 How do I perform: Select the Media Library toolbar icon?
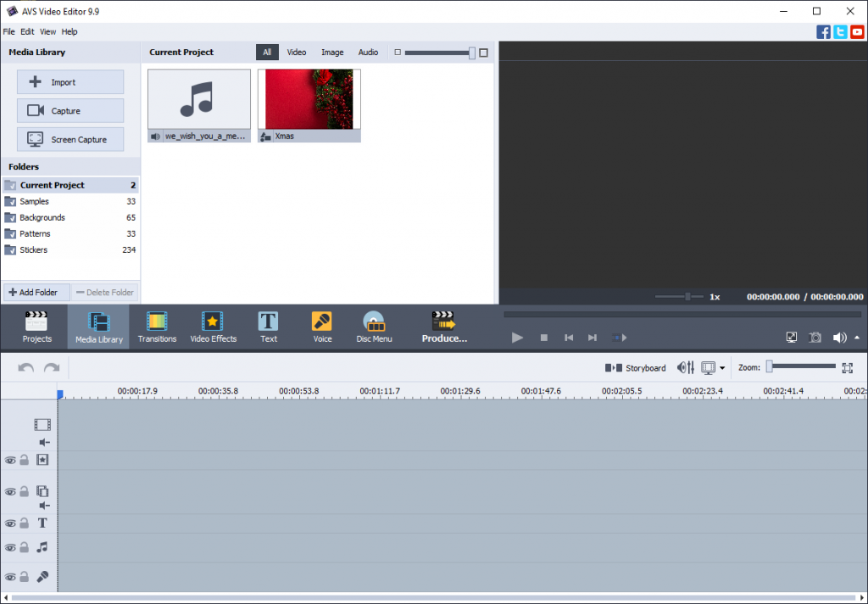tap(98, 327)
